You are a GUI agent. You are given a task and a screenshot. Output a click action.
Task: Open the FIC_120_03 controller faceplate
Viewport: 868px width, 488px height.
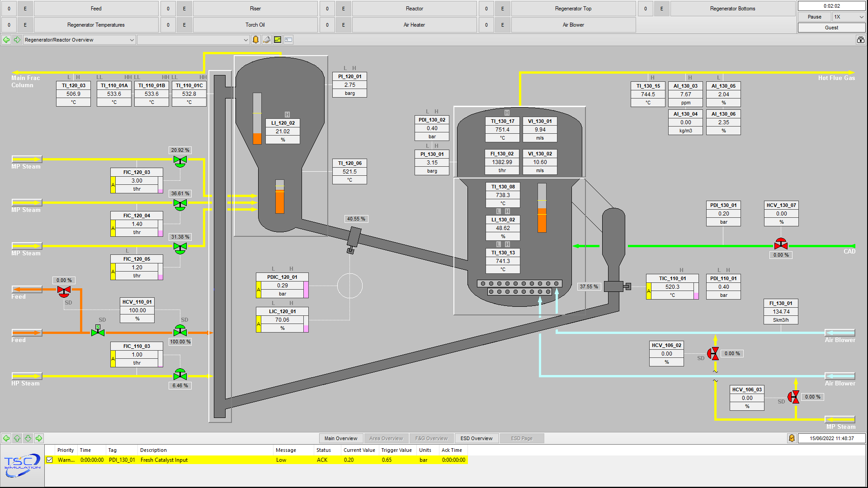click(x=137, y=181)
